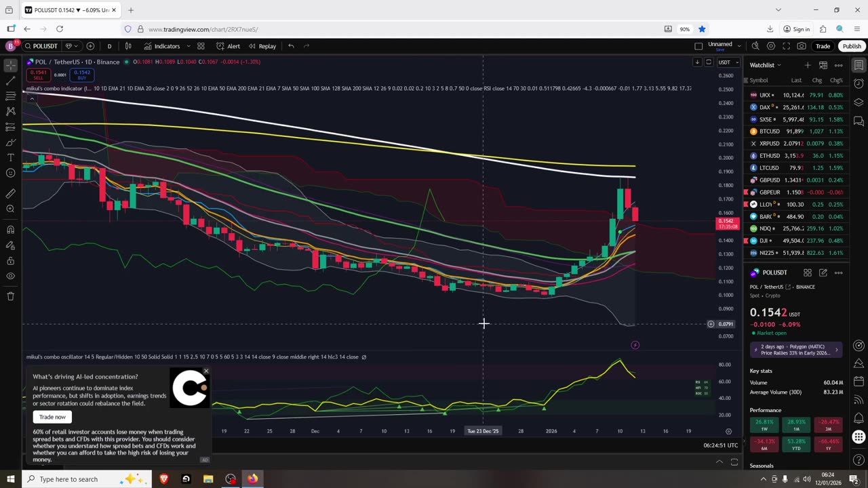This screenshot has height=488, width=868.
Task: Remove drawings with the trash icon
Action: pos(10,296)
